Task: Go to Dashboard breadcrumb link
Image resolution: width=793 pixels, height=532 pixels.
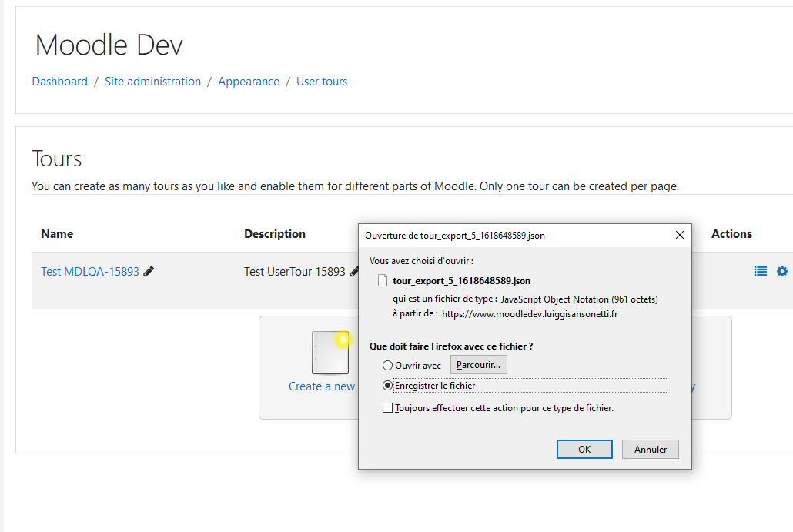Action: pyautogui.click(x=60, y=82)
